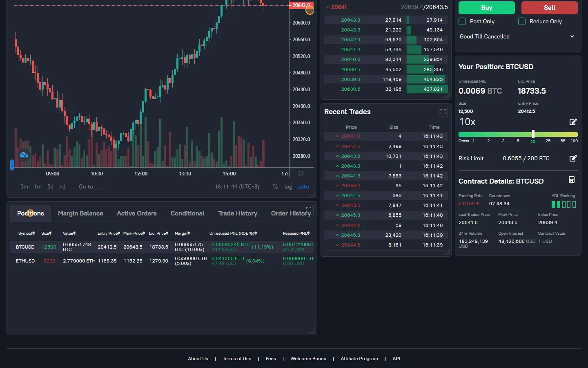Screen dimensions: 588x368
Task: Open chart settings gear icon
Action: pos(301,173)
